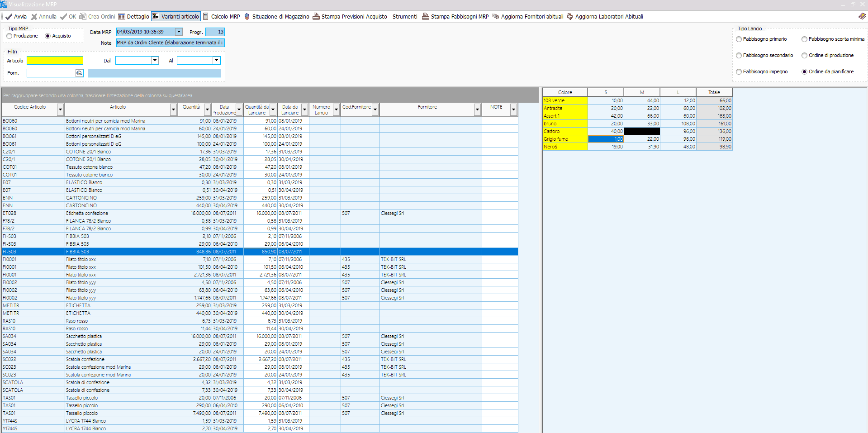The width and height of the screenshot is (868, 433).
Task: Toggle the Varianti articolo panel button
Action: (x=175, y=17)
